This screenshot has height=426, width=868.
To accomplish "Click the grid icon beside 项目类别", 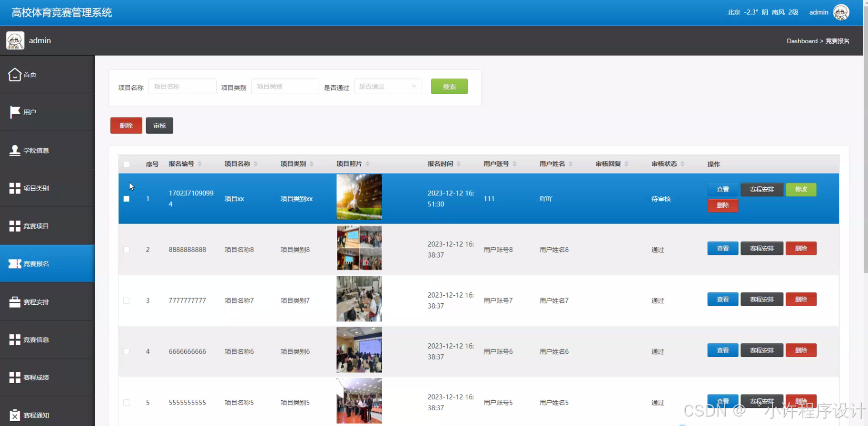I will coord(15,188).
